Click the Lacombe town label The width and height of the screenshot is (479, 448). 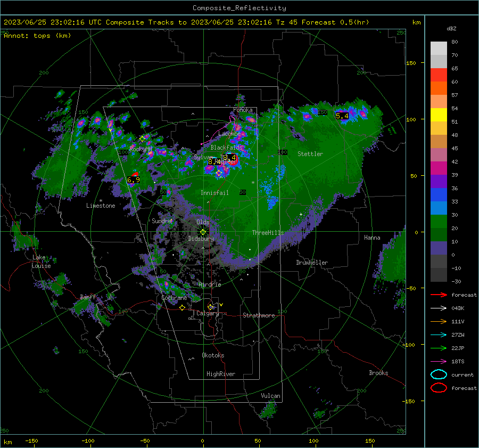pyautogui.click(x=229, y=134)
